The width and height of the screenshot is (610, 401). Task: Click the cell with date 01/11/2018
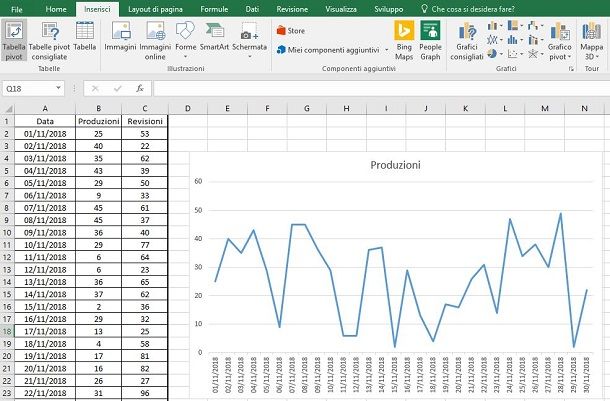click(45, 134)
